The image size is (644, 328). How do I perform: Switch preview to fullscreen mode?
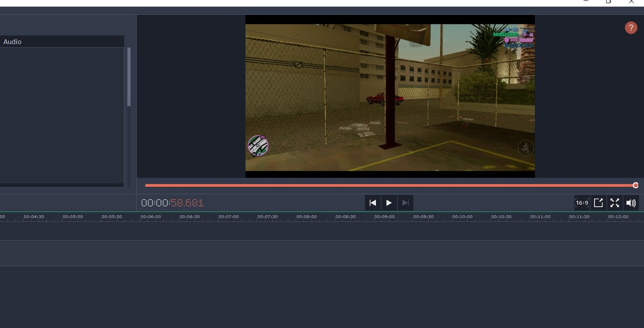click(615, 203)
